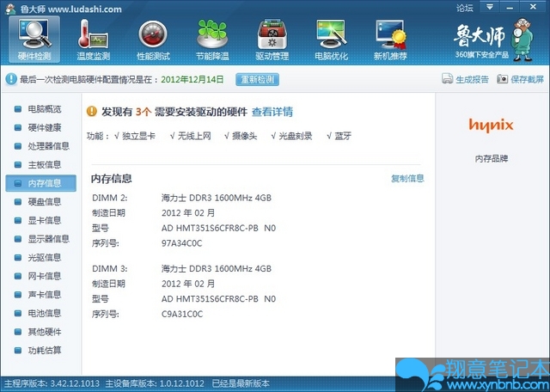
Task: Click 复制信息 to copy memory info
Action: click(x=407, y=179)
